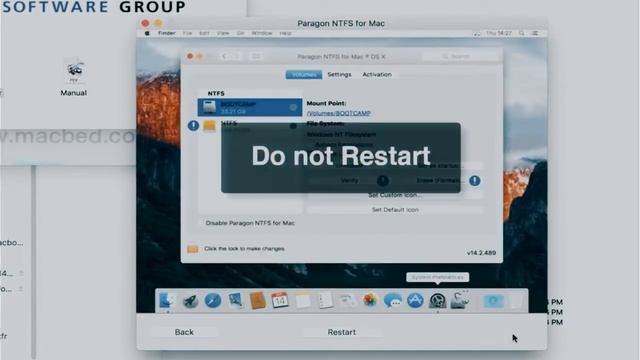The image size is (640, 360).
Task: Open the Finder menu
Action: 167,33
